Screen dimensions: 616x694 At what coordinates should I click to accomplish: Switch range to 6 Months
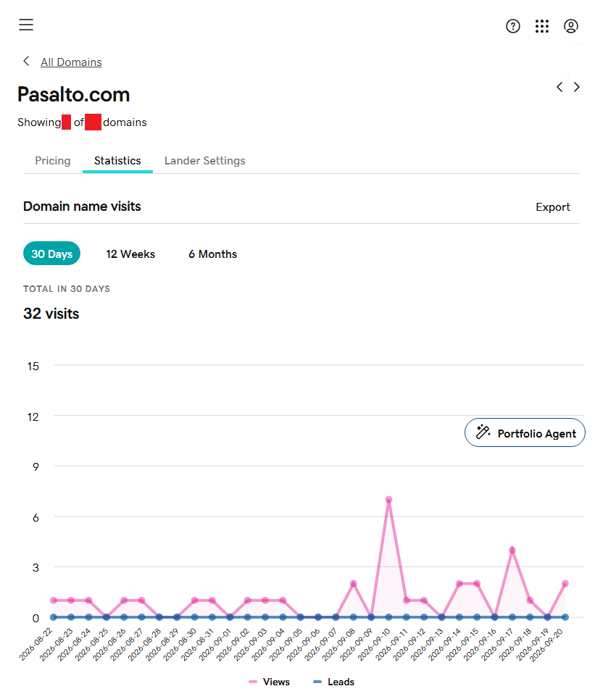212,254
